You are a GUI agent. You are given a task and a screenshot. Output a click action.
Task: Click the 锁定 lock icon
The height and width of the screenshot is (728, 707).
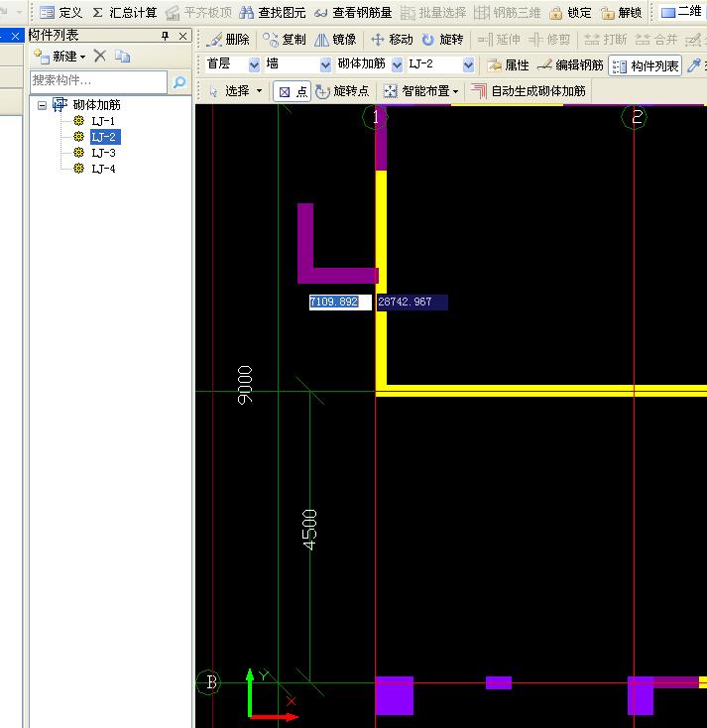571,13
